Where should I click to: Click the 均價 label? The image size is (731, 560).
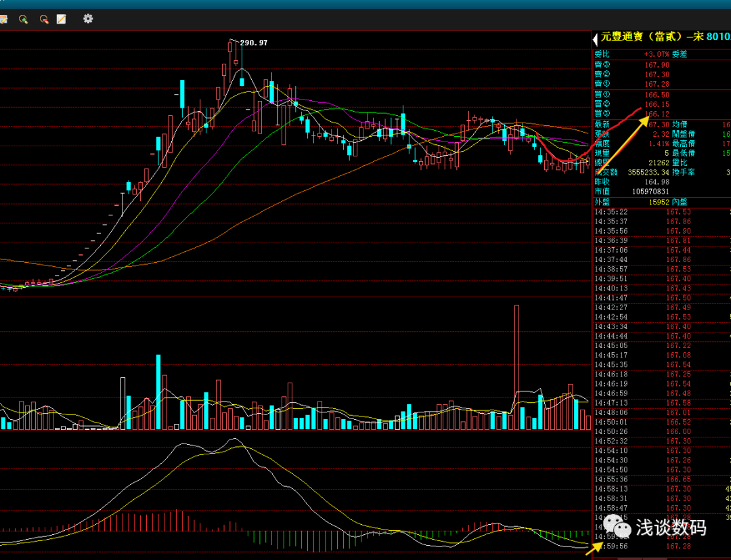pos(680,125)
